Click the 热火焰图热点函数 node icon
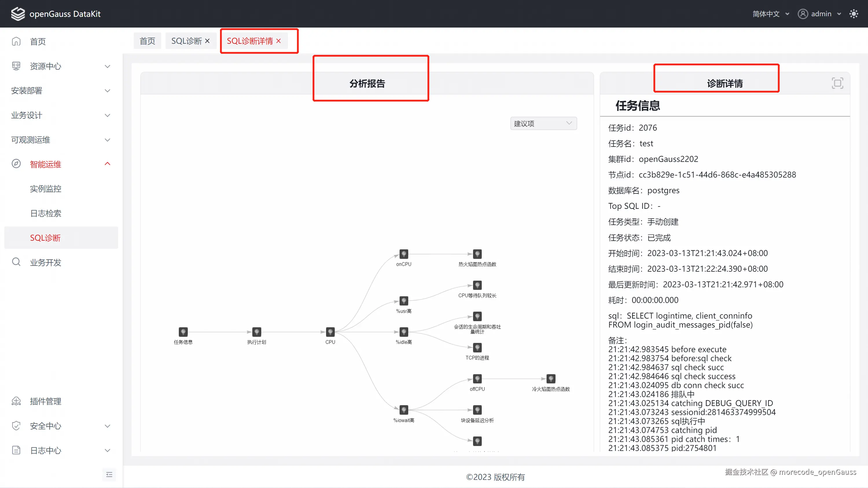 pos(477,254)
